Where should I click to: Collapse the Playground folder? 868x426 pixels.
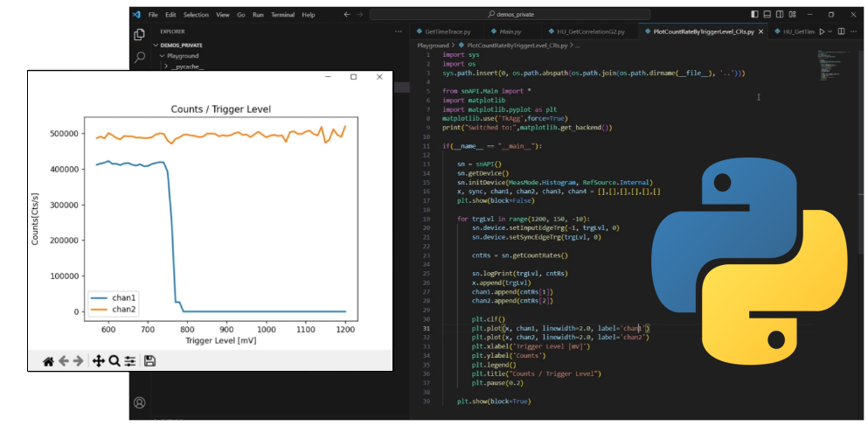183,56
